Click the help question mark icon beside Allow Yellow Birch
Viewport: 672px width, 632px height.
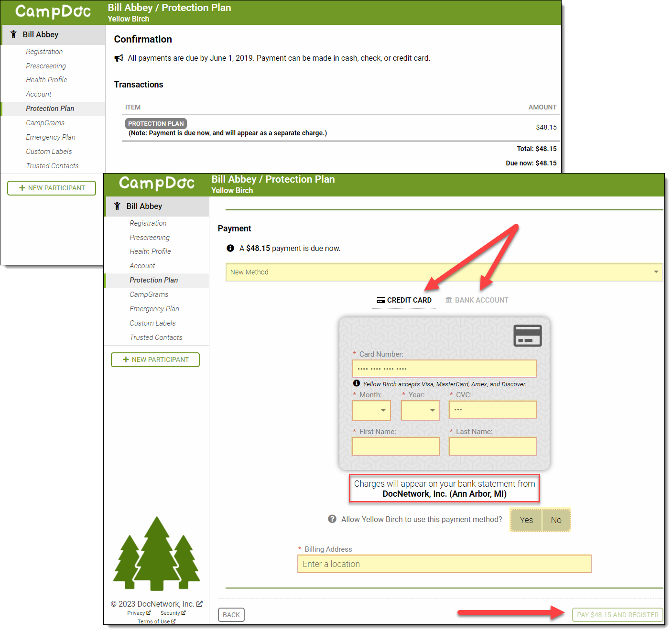click(332, 519)
